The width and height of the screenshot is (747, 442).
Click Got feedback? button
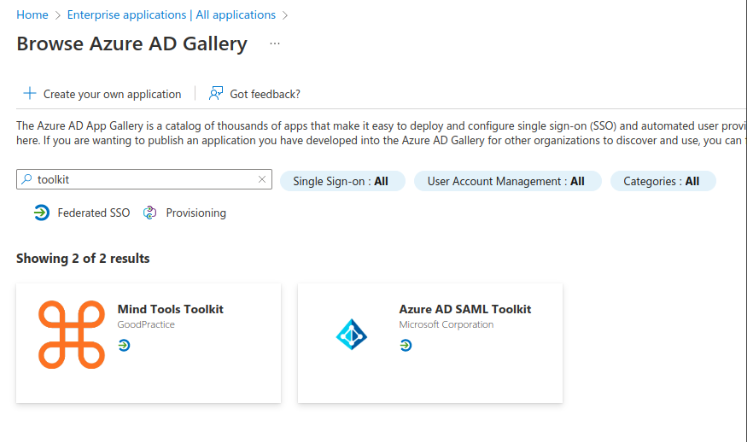tap(264, 94)
